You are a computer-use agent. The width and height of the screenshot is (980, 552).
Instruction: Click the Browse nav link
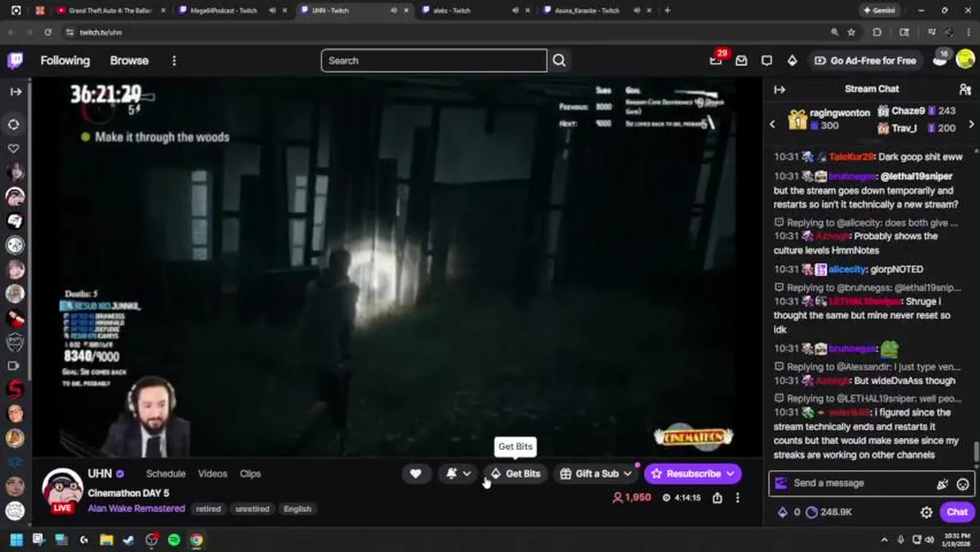pyautogui.click(x=129, y=61)
